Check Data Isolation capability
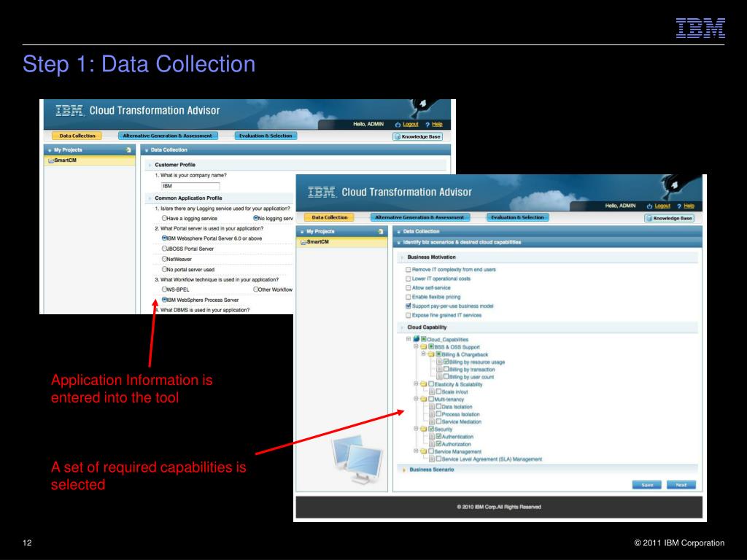 438,407
